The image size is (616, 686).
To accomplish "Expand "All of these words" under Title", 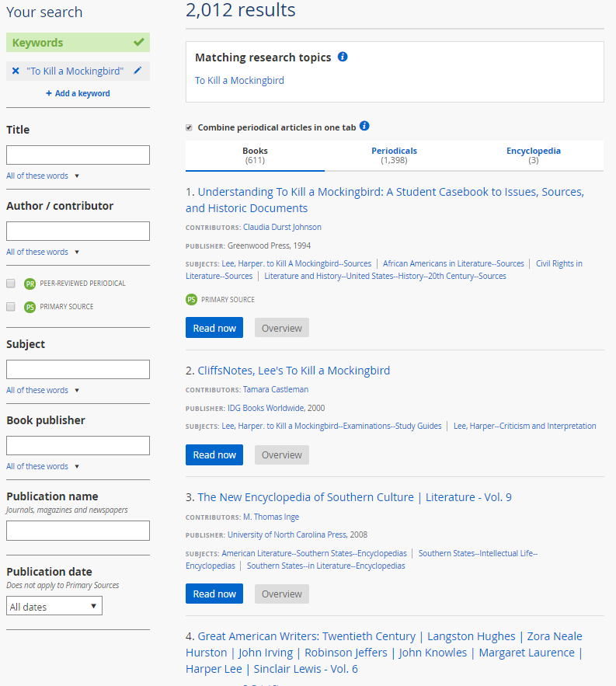I will pyautogui.click(x=43, y=176).
